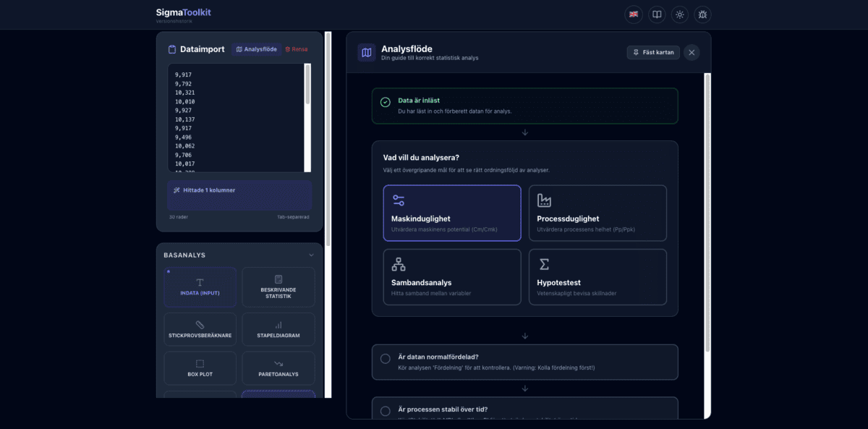Image resolution: width=868 pixels, height=429 pixels.
Task: Click the value 10,321 in data list
Action: 184,93
